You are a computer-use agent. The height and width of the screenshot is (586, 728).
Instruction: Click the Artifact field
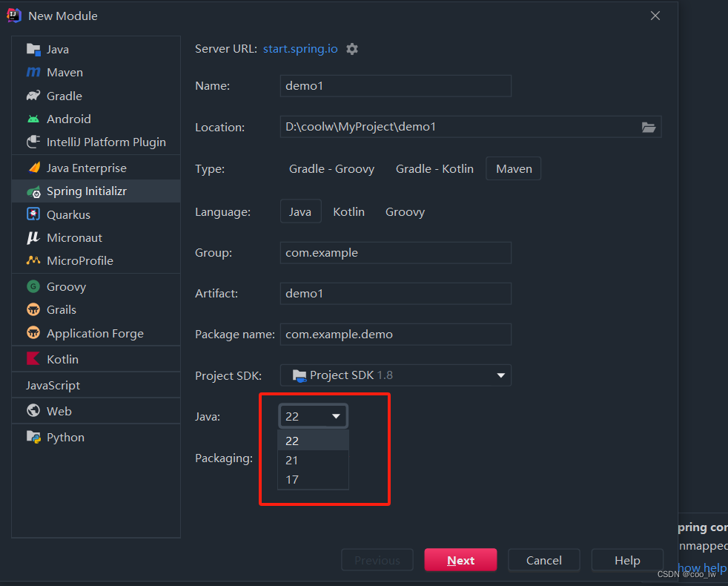(x=396, y=294)
